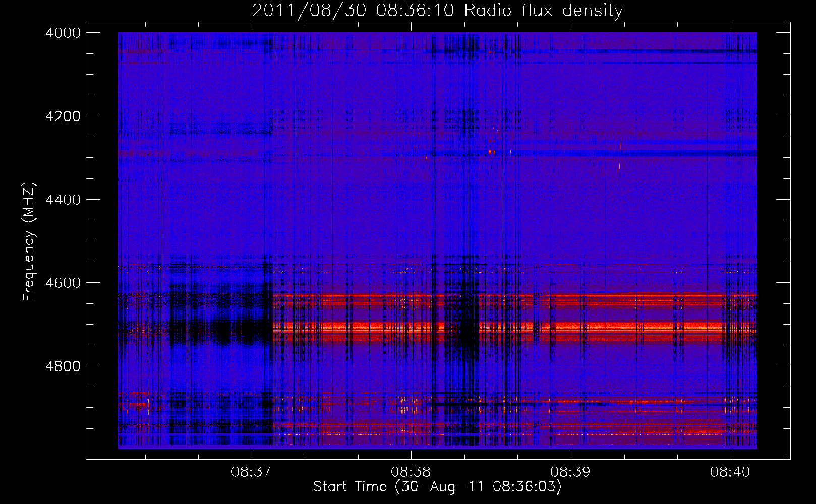
Task: Click the 'Frequency (MHZ)' axis label
Action: click(29, 242)
